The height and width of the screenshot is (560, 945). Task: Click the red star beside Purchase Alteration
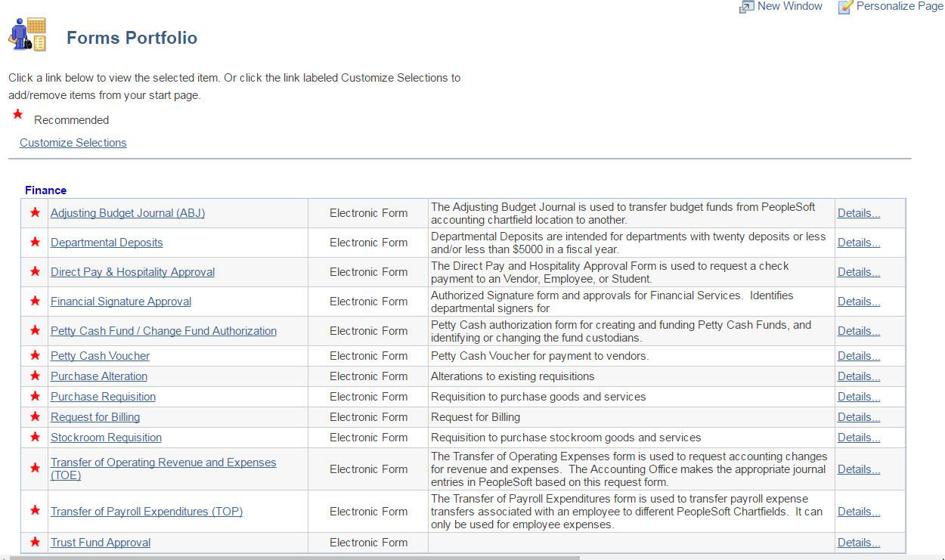35,376
